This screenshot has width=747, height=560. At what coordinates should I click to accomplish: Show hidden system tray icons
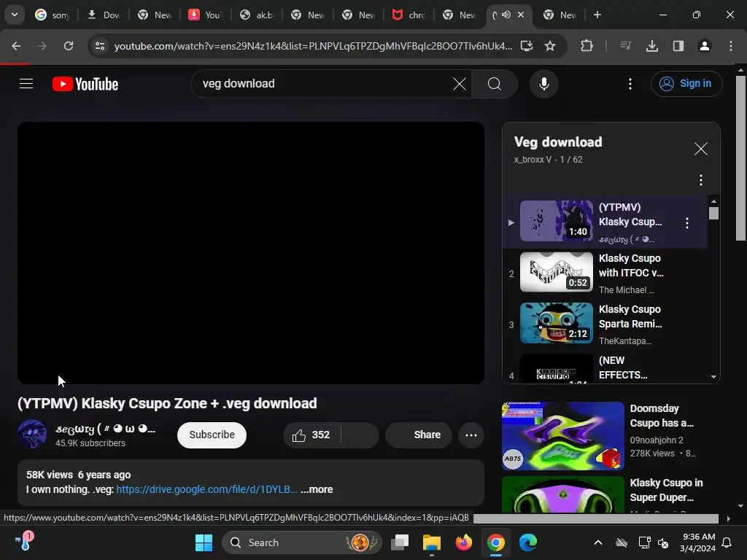point(598,542)
